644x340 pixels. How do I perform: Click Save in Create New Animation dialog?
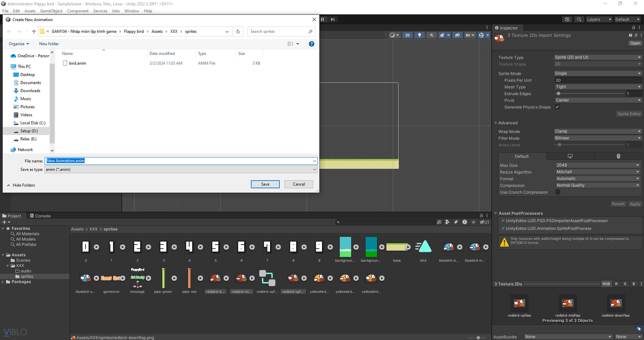tap(265, 184)
